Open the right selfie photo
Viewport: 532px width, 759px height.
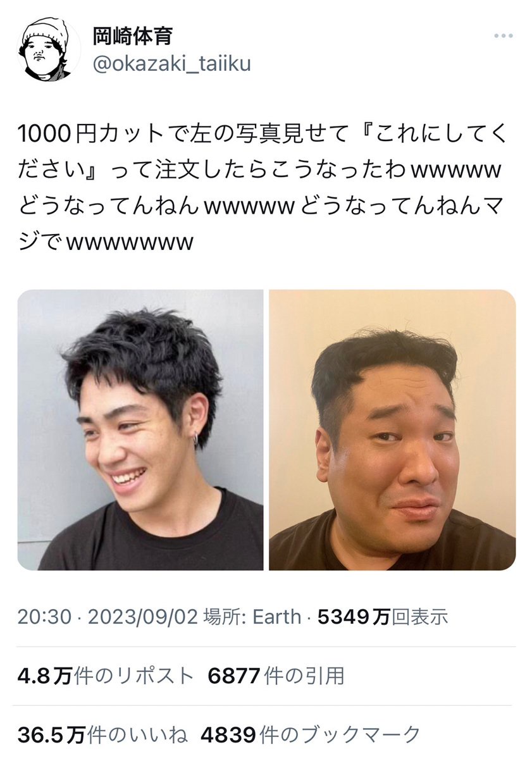[392, 430]
